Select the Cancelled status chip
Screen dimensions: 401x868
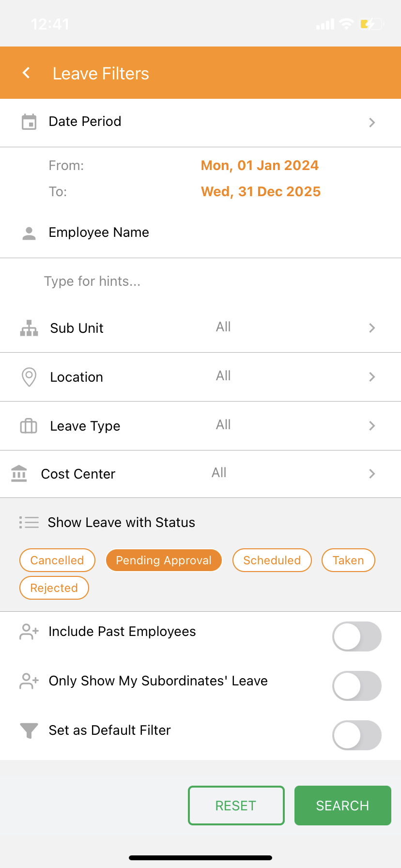(x=57, y=560)
